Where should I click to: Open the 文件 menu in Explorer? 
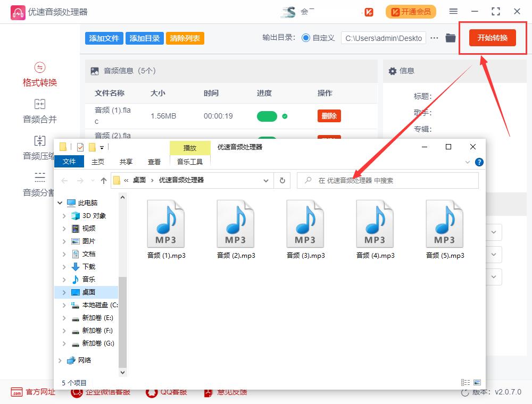pos(70,162)
